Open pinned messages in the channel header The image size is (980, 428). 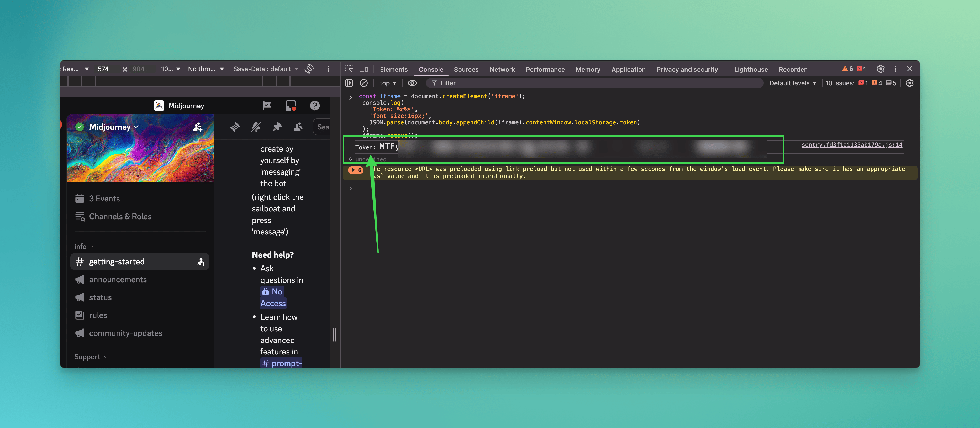(277, 127)
